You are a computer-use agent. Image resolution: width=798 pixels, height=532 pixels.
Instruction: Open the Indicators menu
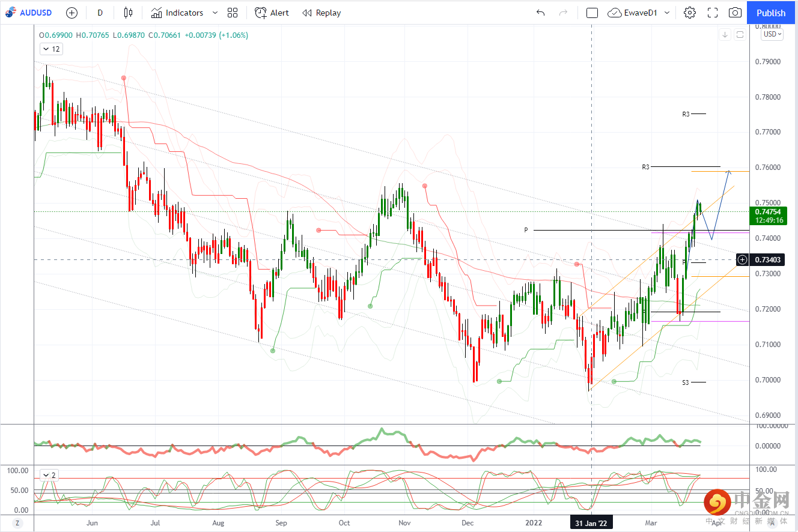click(x=177, y=13)
